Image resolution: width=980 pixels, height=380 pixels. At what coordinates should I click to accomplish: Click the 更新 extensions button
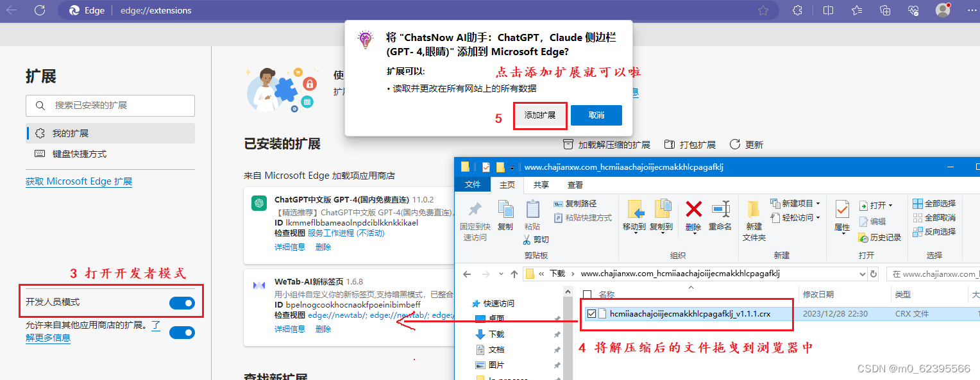tap(747, 145)
